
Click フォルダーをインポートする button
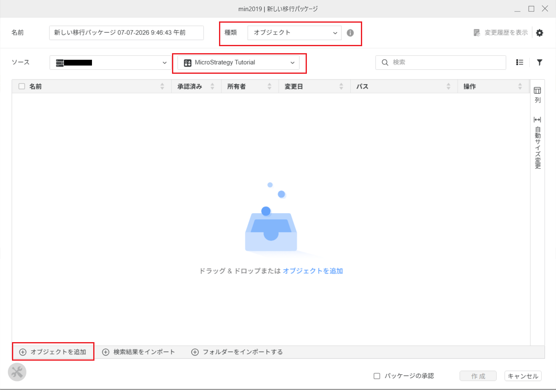coord(237,352)
